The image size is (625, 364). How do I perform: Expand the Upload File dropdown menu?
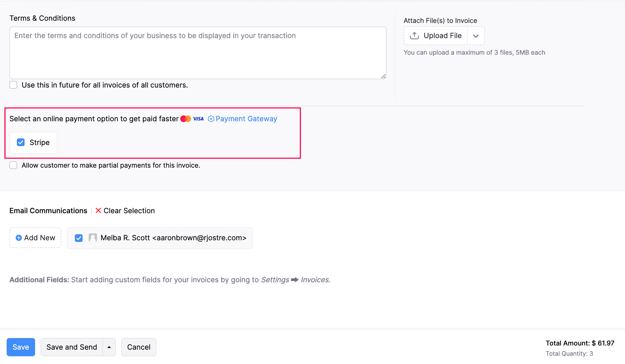point(476,36)
